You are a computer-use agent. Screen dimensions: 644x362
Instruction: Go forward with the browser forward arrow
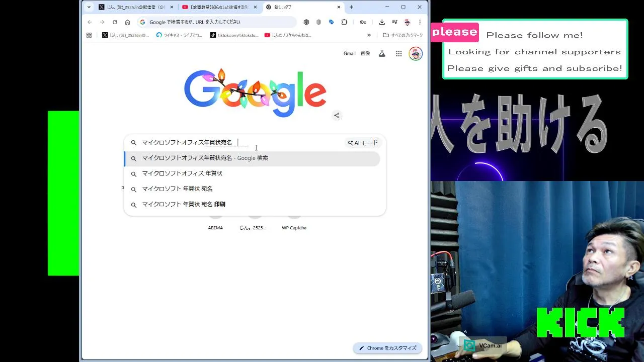(102, 22)
